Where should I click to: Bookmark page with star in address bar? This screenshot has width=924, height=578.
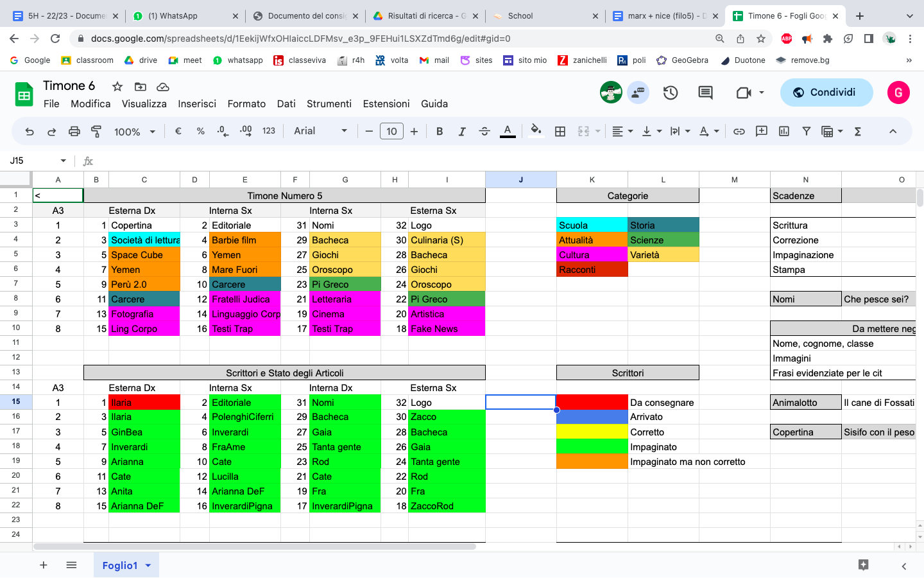[x=761, y=39]
